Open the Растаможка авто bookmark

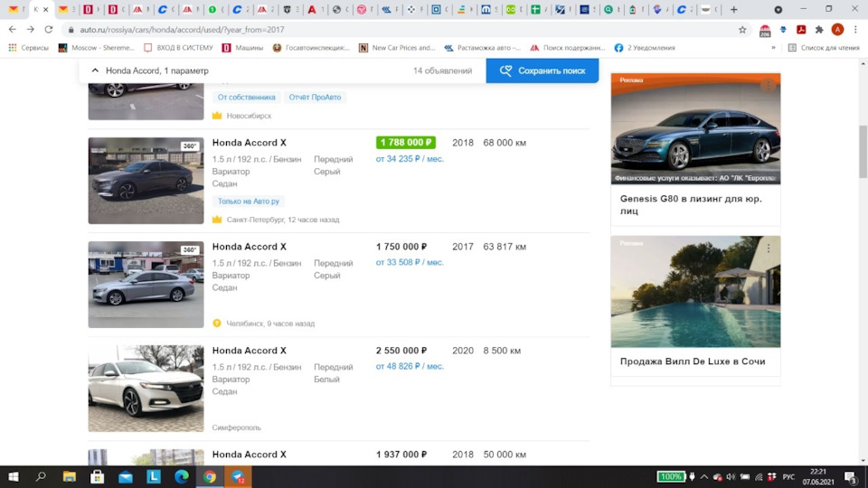tap(482, 48)
